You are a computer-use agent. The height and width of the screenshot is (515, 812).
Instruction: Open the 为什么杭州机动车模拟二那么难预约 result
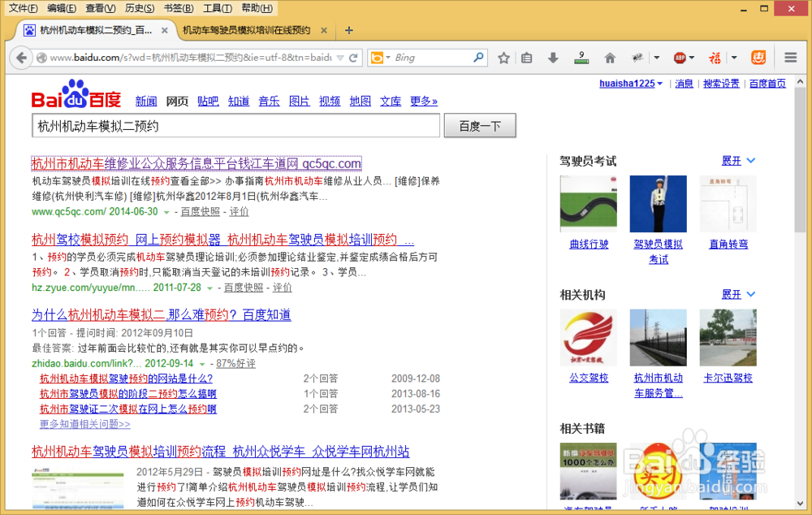[x=162, y=315]
